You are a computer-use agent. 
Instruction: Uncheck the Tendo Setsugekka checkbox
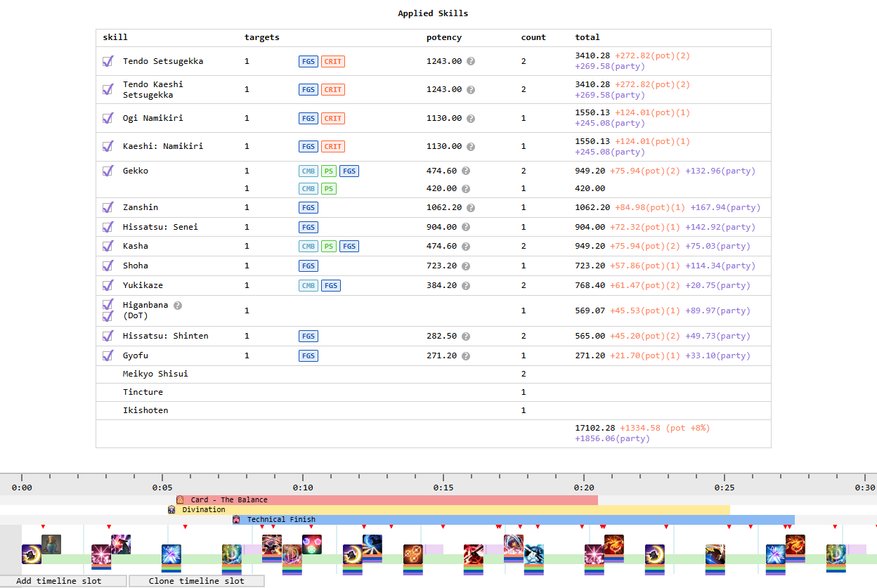pyautogui.click(x=108, y=62)
